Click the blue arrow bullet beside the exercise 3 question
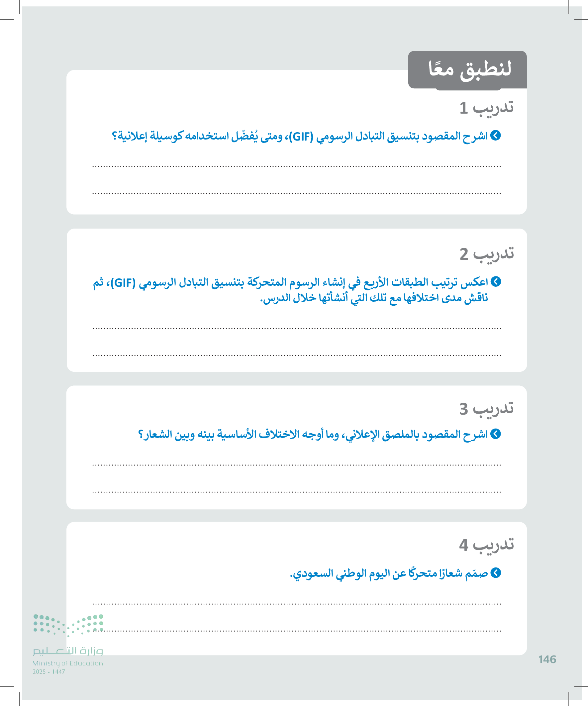The width and height of the screenshot is (588, 706). click(x=496, y=434)
